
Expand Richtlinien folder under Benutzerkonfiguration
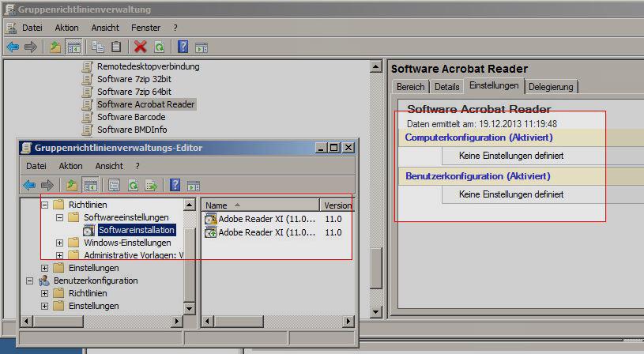point(44,293)
